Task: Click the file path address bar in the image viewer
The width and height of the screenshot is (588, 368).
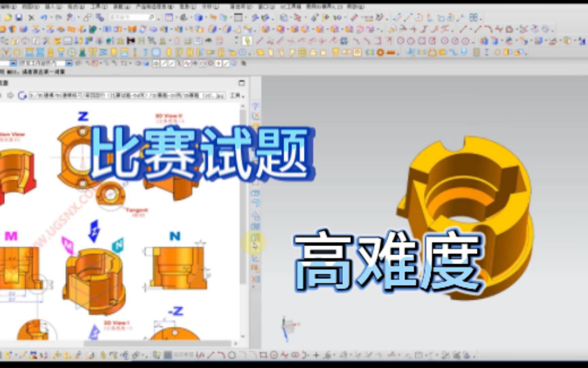Action: [x=126, y=96]
